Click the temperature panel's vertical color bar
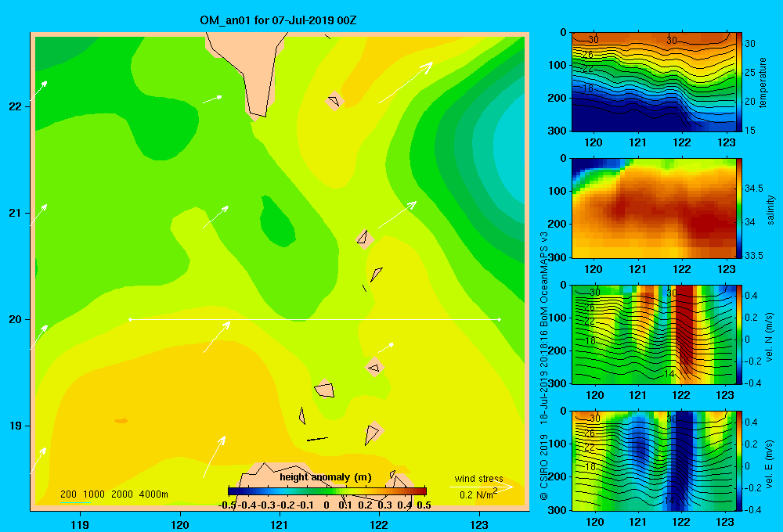Image resolution: width=783 pixels, height=532 pixels. (740, 82)
